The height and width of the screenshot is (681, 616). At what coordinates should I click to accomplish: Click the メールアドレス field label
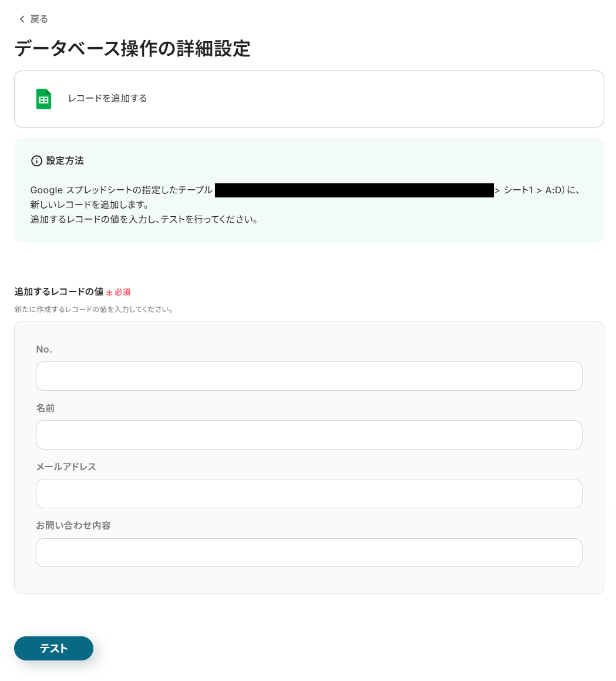point(66,467)
